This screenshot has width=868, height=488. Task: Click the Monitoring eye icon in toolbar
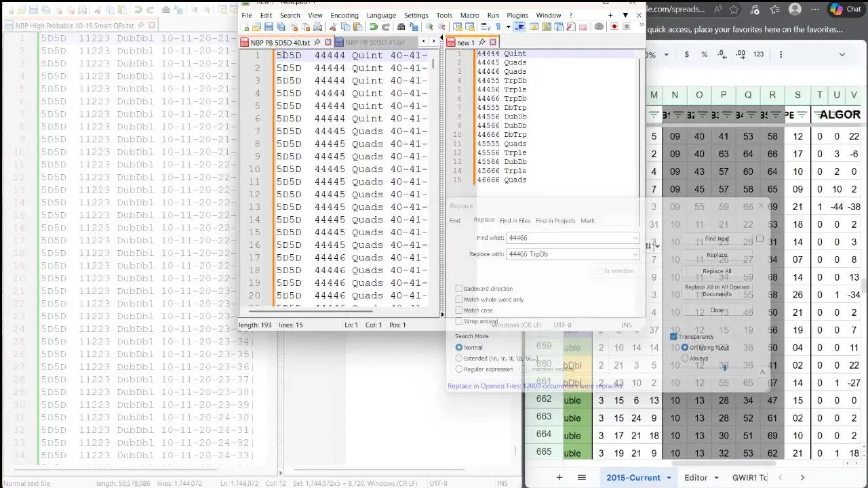(x=599, y=26)
